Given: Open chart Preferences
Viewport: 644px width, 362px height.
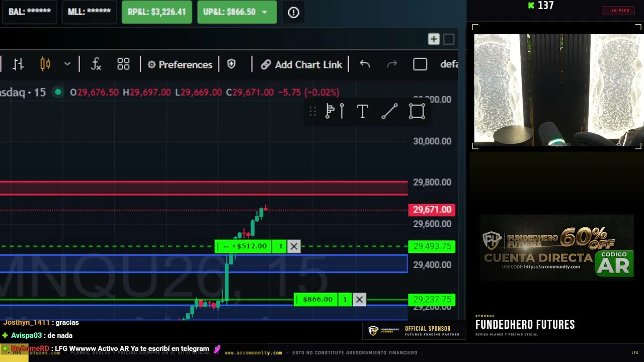Looking at the screenshot, I should (180, 65).
